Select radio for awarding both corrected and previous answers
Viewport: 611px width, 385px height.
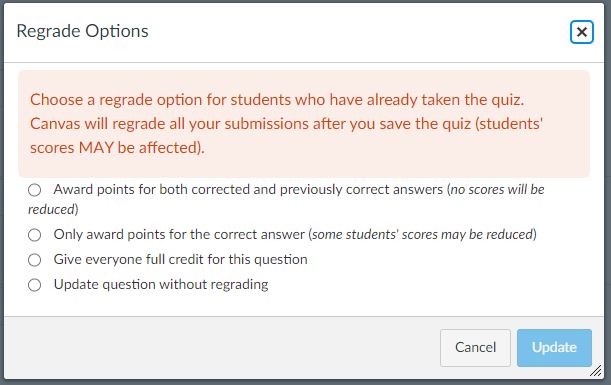(x=34, y=190)
